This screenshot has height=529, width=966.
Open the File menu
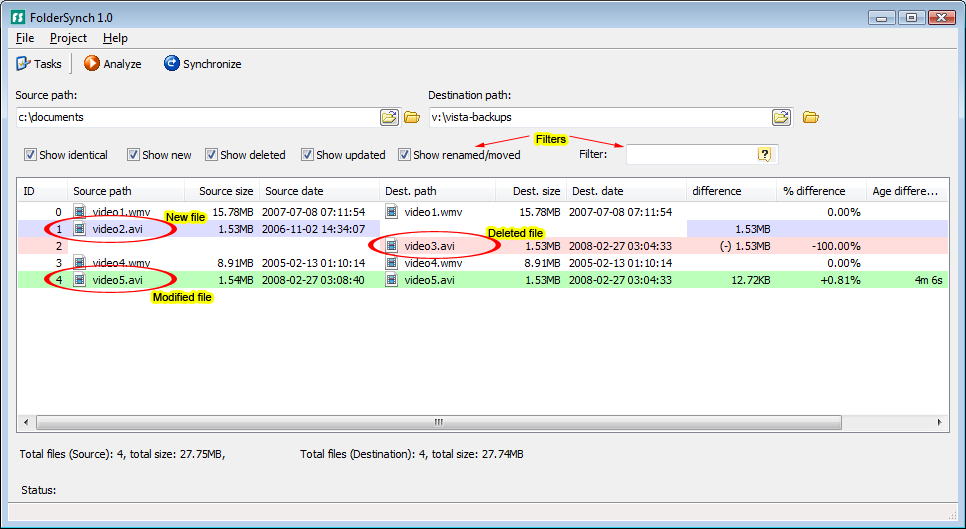point(25,38)
